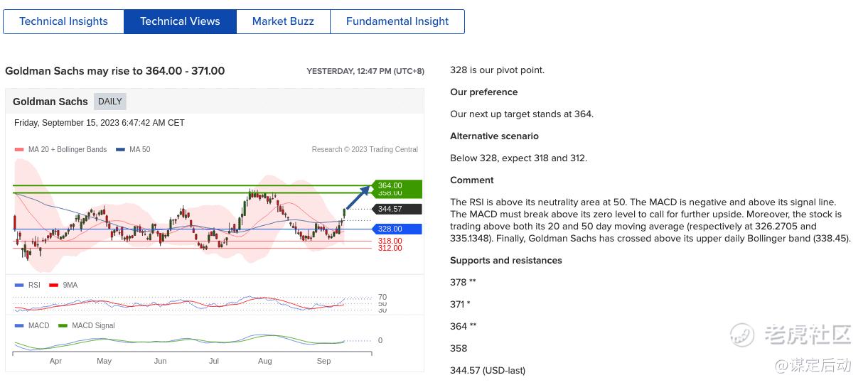Click the red 9MA legend marker
Screen dimensions: 868x385
click(x=53, y=286)
